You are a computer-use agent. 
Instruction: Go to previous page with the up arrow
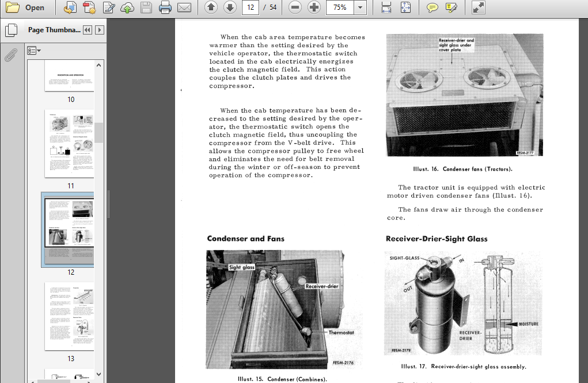point(211,7)
